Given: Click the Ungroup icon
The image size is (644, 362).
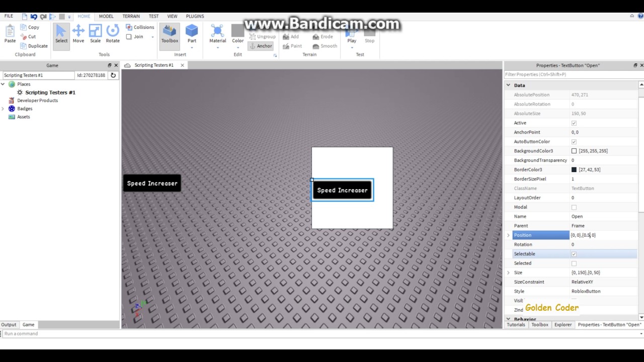Looking at the screenshot, I should click(253, 37).
